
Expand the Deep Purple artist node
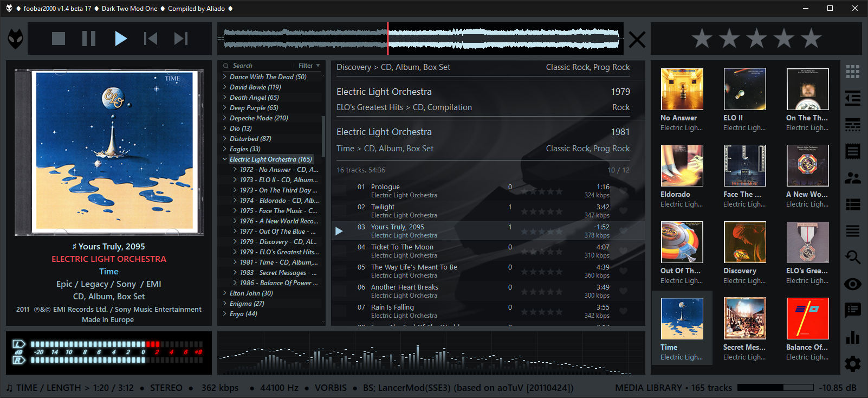click(225, 108)
